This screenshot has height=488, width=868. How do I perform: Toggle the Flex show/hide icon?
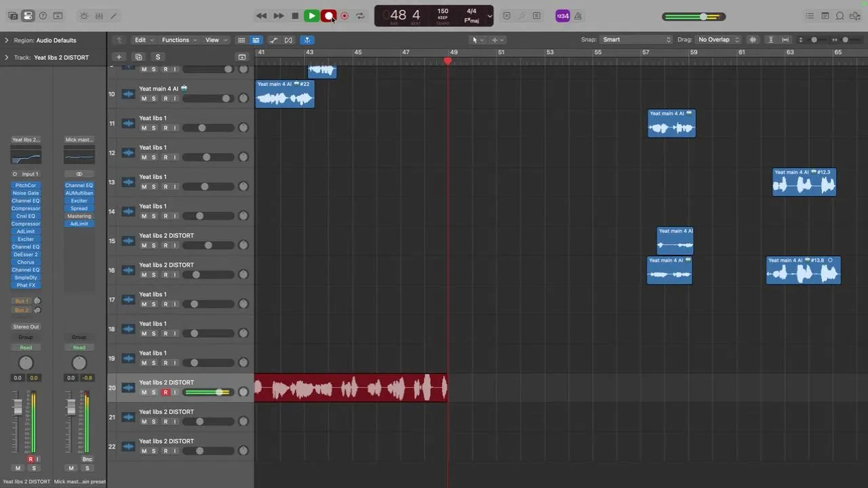point(288,40)
